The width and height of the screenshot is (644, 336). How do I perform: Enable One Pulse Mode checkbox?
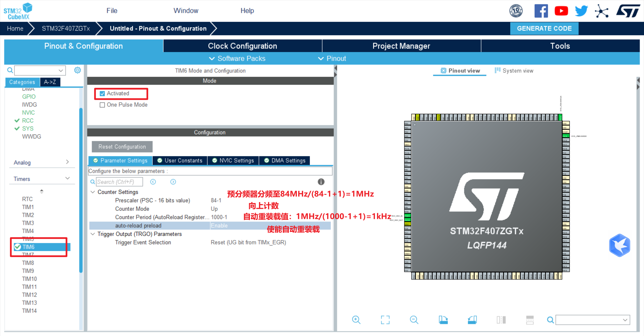pyautogui.click(x=102, y=105)
